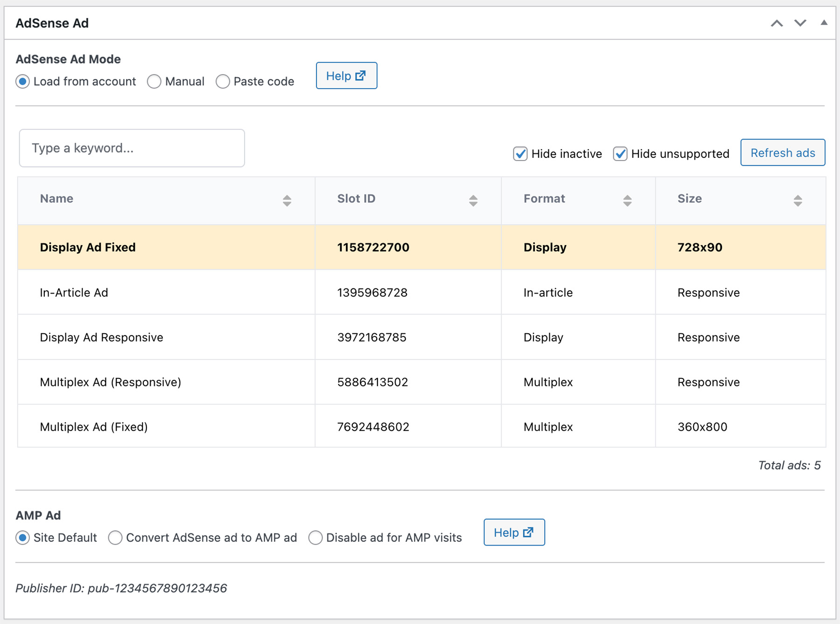The image size is (840, 624).
Task: Select Convert AdSense ad to AMP ad
Action: click(115, 538)
